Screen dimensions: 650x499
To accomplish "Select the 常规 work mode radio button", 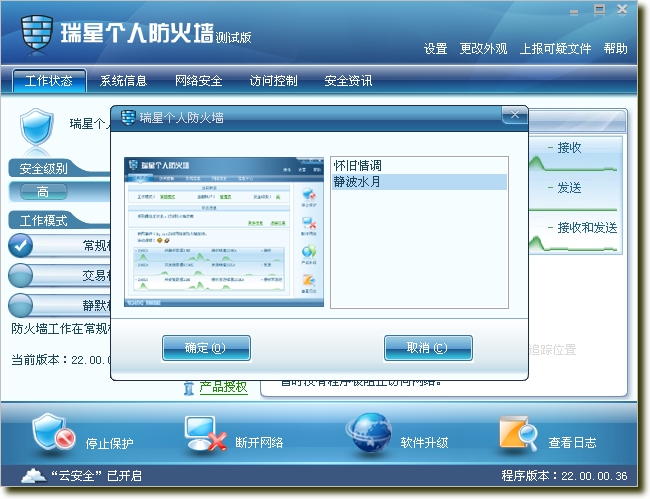I will coord(20,245).
